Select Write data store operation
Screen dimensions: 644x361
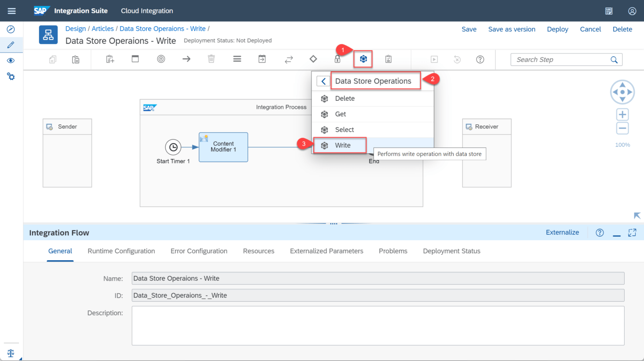373,146
